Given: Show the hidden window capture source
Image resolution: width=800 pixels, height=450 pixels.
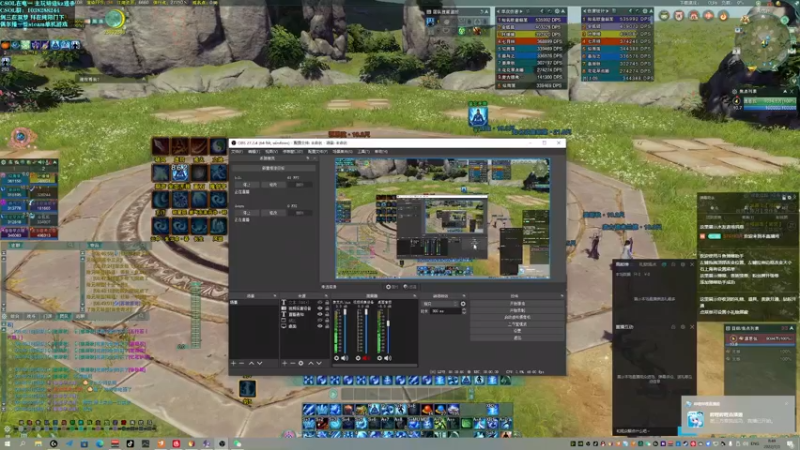Looking at the screenshot, I should [320, 320].
